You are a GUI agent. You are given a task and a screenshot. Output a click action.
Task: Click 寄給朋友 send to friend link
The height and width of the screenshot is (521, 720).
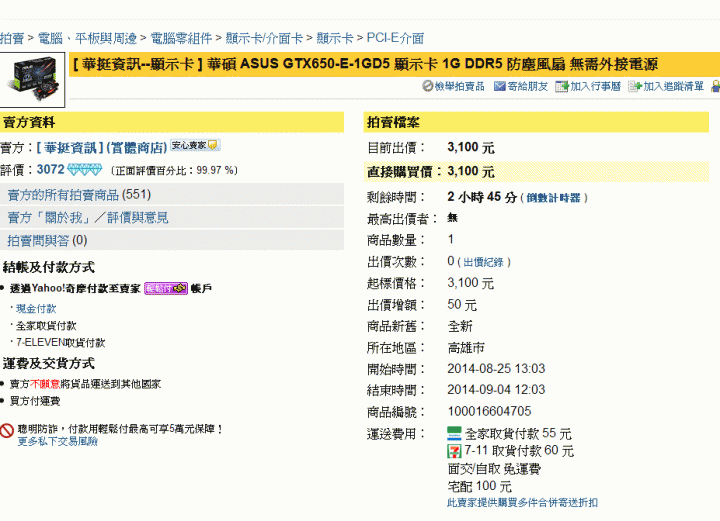click(x=527, y=86)
